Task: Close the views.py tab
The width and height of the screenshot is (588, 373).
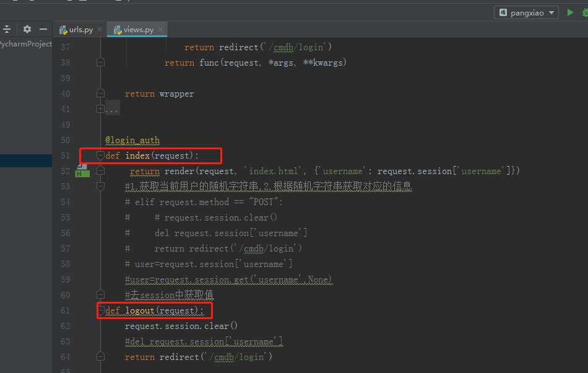Action: tap(160, 29)
